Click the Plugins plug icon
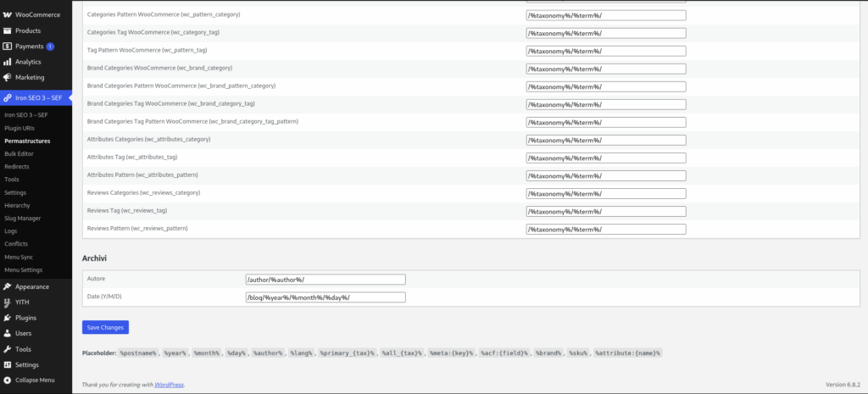This screenshot has height=394, width=868. [x=7, y=318]
